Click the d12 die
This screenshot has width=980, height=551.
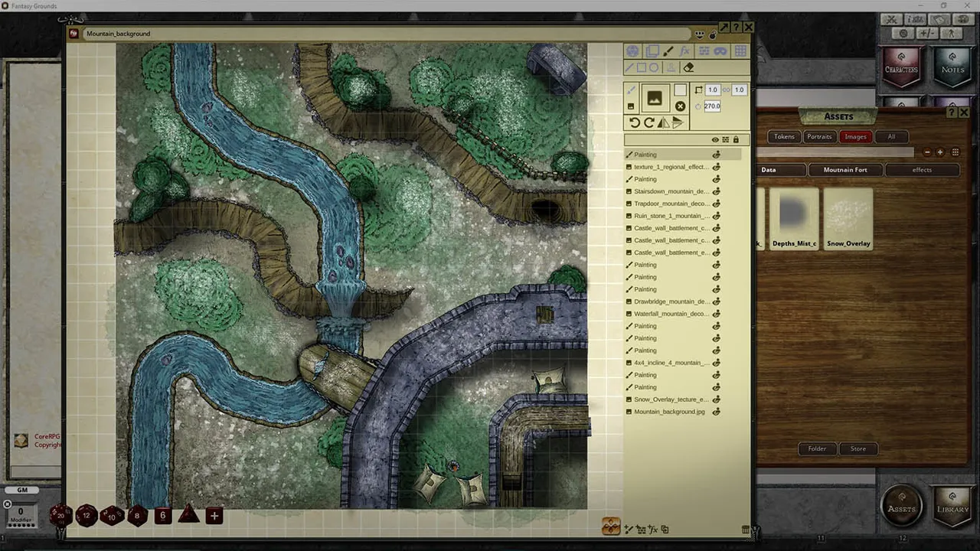tap(87, 515)
